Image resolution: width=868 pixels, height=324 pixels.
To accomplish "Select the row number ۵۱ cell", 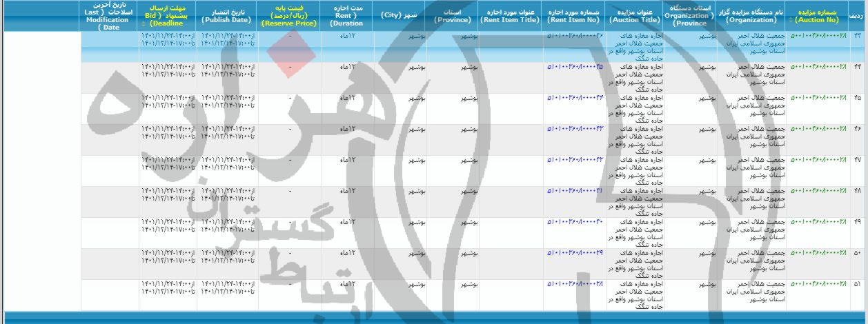I will click(858, 295).
